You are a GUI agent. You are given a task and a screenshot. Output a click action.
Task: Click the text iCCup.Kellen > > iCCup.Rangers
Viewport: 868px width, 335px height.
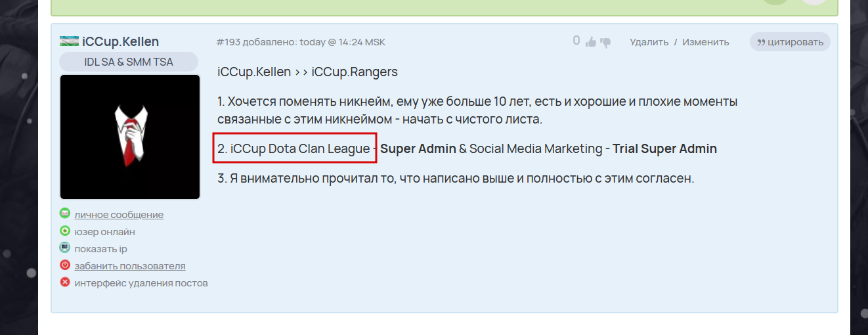point(307,72)
